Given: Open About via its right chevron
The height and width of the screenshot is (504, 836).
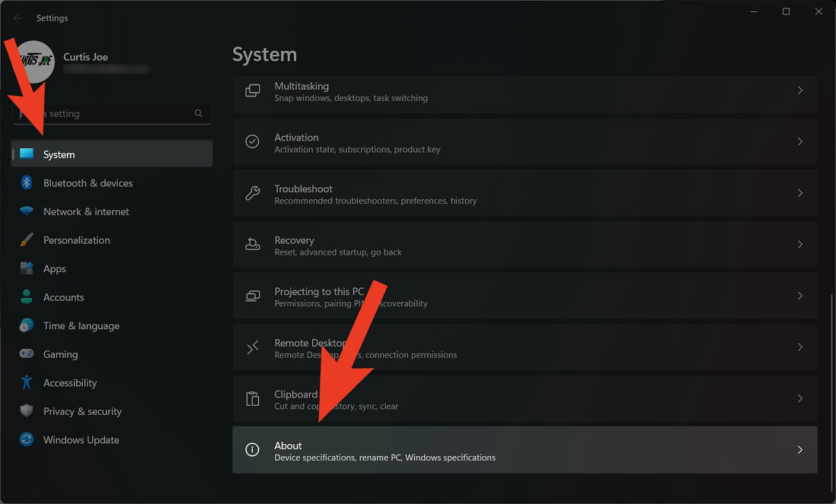Looking at the screenshot, I should click(x=800, y=450).
